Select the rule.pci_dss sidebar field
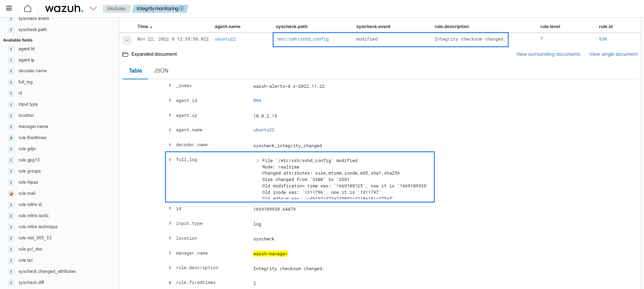 (x=30, y=249)
